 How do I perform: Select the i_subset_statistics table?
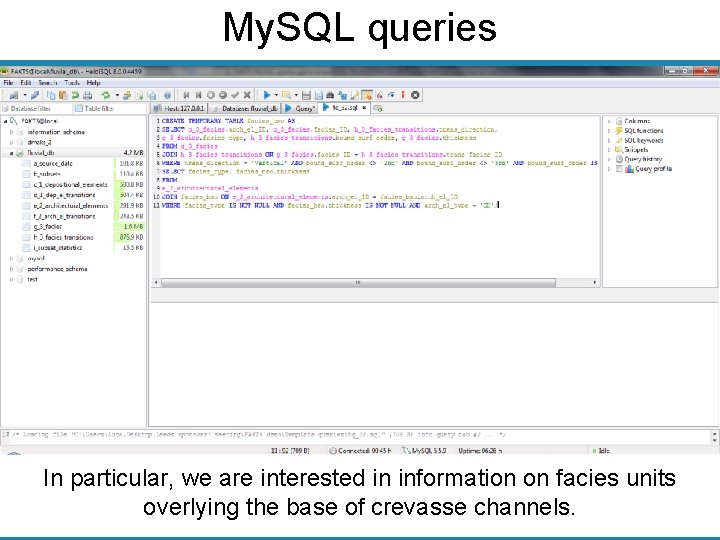[x=57, y=248]
